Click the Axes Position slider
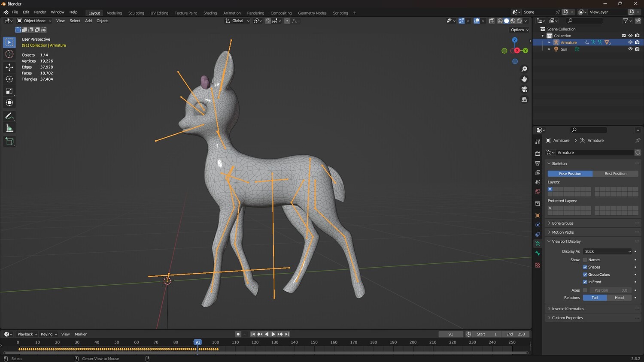644x362 pixels. click(x=610, y=290)
